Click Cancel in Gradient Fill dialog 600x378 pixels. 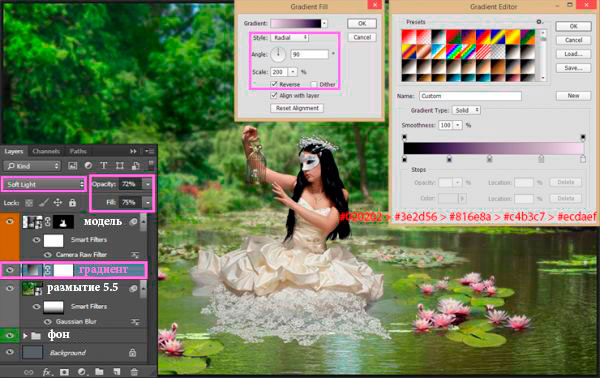[362, 37]
